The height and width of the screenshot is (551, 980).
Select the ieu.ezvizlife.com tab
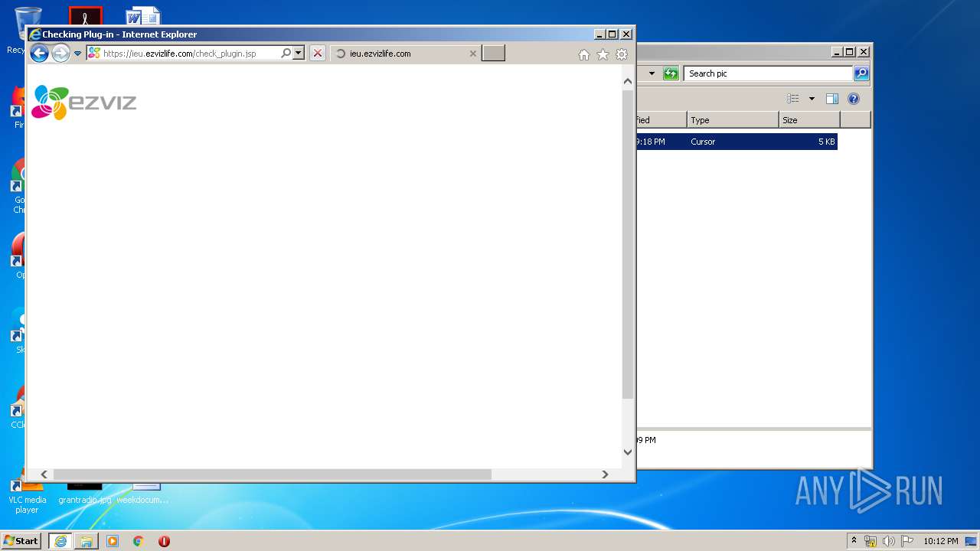coord(406,54)
